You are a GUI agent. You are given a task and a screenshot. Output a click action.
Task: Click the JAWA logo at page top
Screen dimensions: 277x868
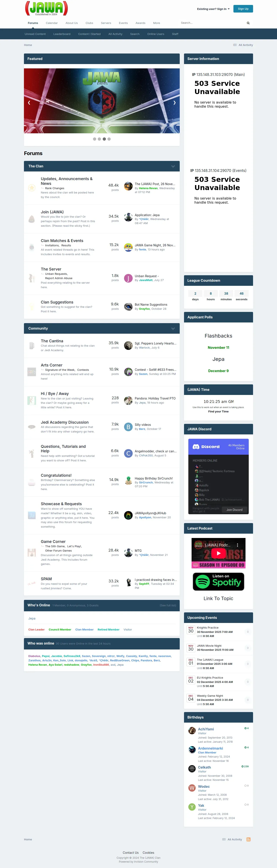tap(47, 8)
